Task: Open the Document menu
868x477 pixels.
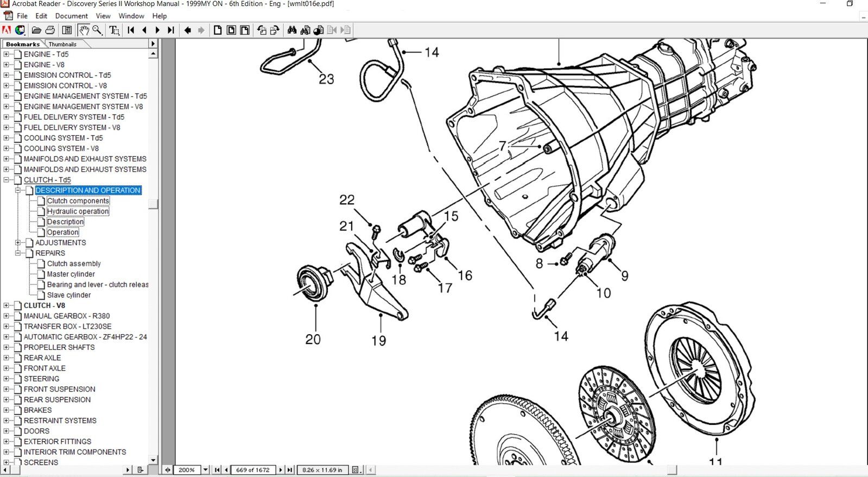Action: click(x=71, y=16)
